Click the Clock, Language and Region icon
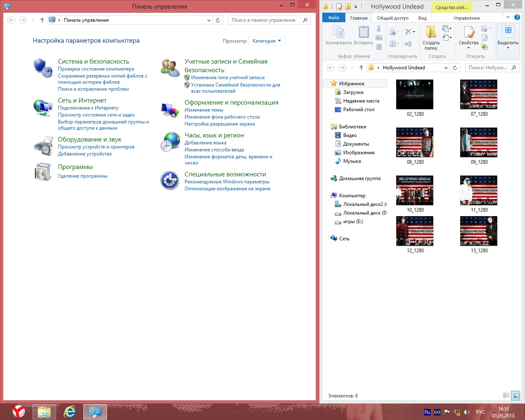This screenshot has width=525, height=420. click(170, 142)
